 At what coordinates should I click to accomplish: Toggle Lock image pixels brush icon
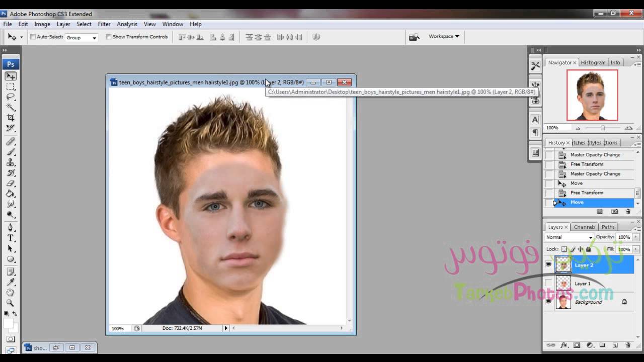572,249
